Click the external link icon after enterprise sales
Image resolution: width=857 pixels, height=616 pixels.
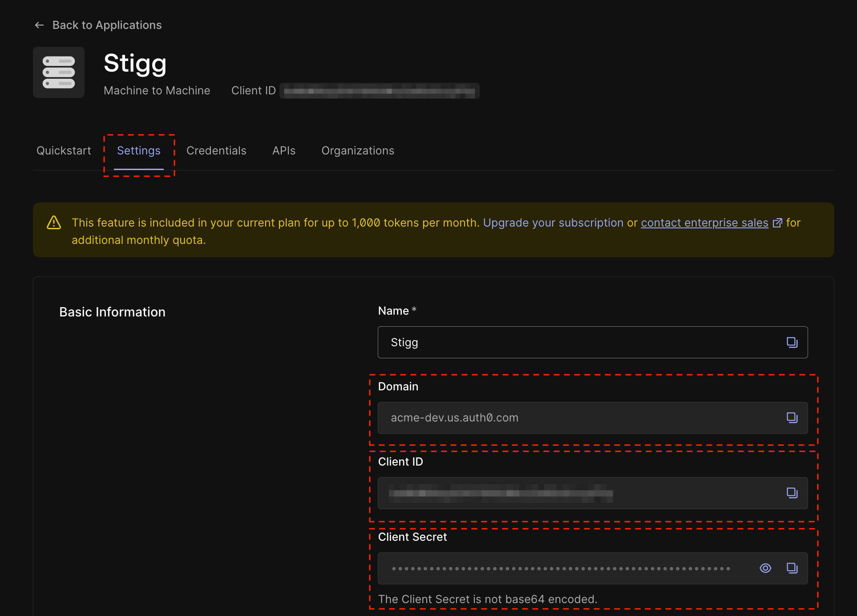777,223
